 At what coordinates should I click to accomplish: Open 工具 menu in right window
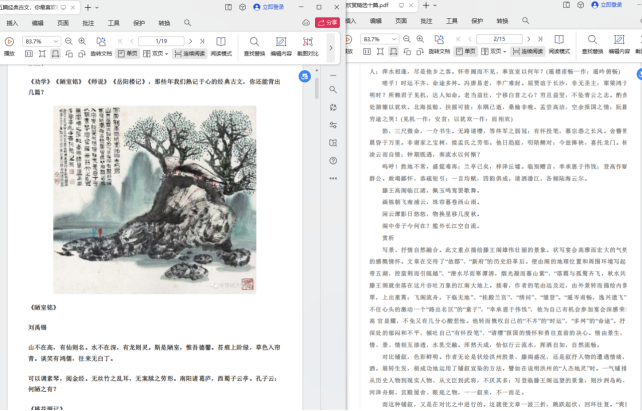pos(452,21)
